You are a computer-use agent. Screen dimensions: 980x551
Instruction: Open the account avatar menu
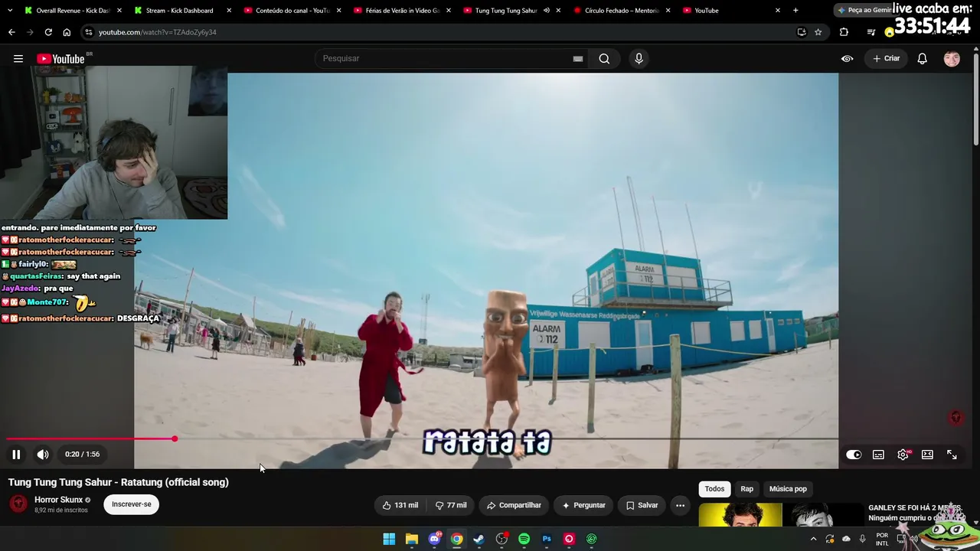[952, 59]
